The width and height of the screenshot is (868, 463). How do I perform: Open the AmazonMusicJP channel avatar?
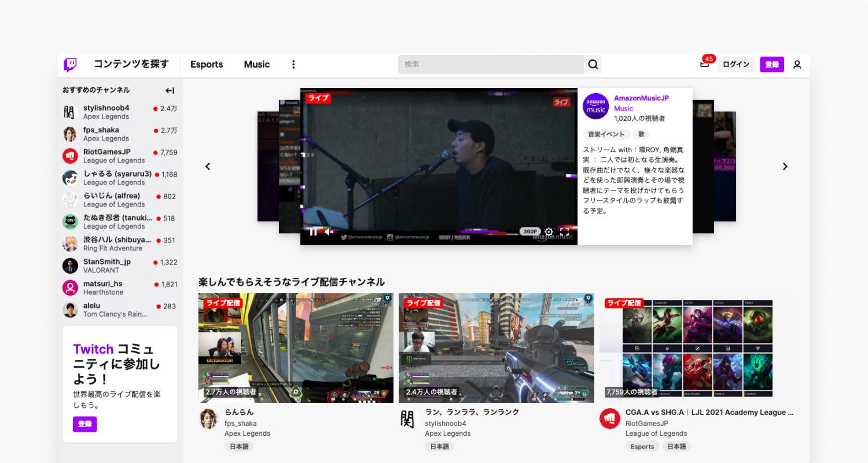(x=596, y=106)
